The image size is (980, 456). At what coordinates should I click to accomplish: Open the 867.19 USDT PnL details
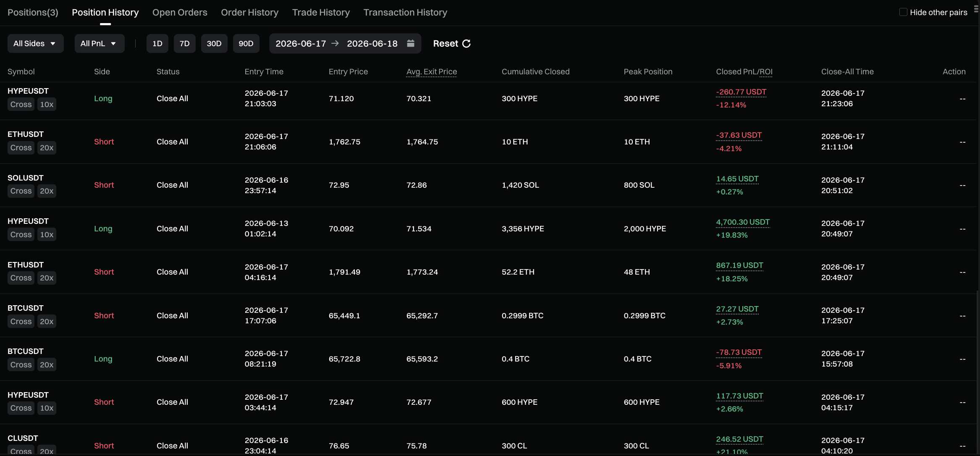[739, 265]
